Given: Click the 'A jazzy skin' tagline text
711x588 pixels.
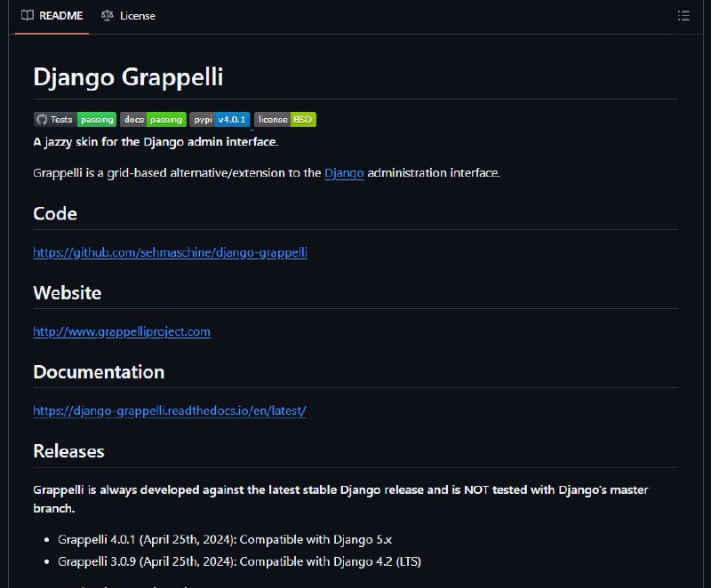Looking at the screenshot, I should tap(156, 142).
